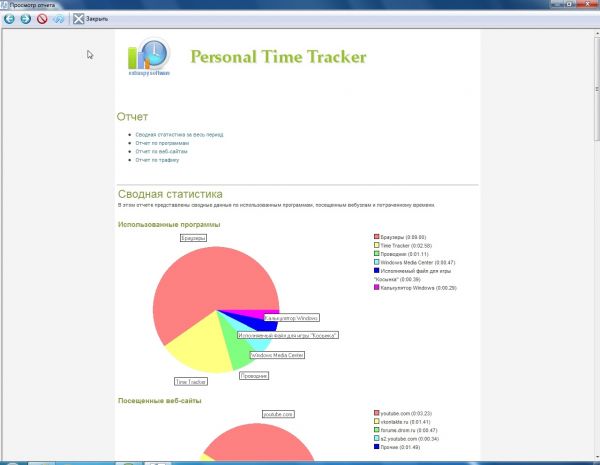Click the Windows Media Center chart label

point(277,355)
